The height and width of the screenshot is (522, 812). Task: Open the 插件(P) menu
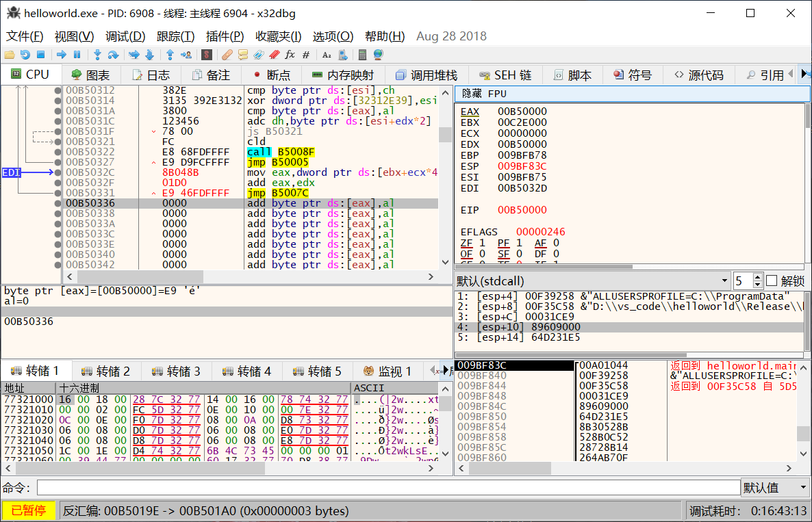pos(225,36)
